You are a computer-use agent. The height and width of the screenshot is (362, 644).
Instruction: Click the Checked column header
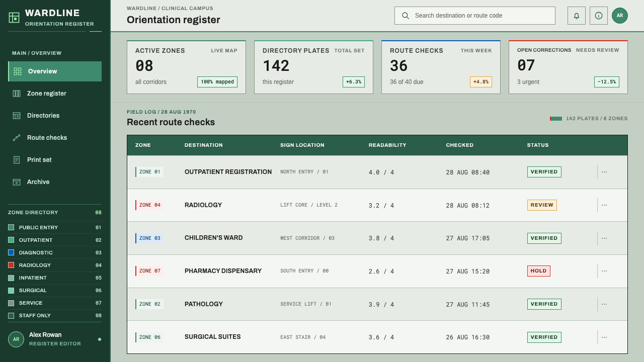(x=460, y=145)
